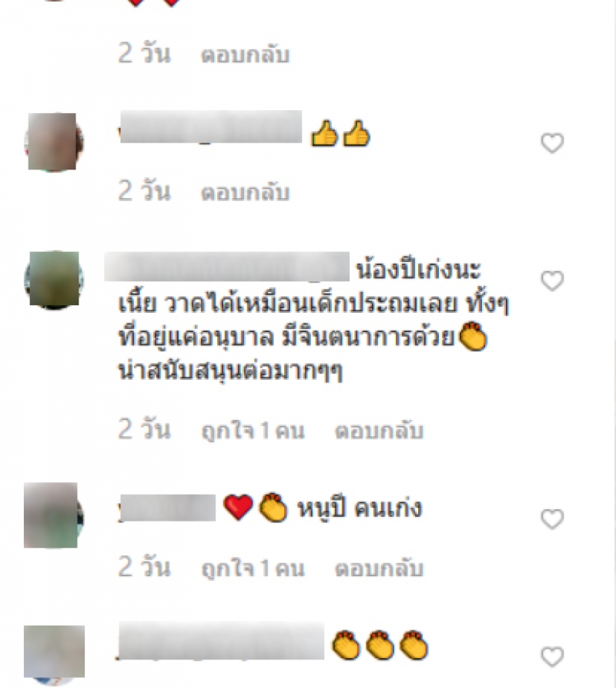The height and width of the screenshot is (688, 616).
Task: Open blurred username of thumbs-up commenter
Action: pos(210,127)
